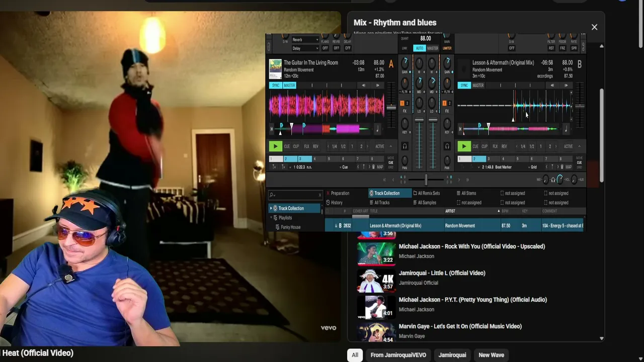The width and height of the screenshot is (644, 362).
Task: Click the quarter-note icon on deck A stripe
Action: coord(377,129)
